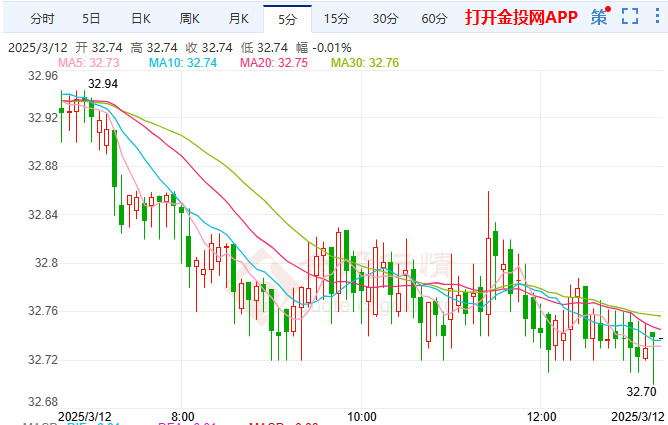Click the 打开金投网APP link
This screenshot has width=668, height=425.
tap(521, 17)
